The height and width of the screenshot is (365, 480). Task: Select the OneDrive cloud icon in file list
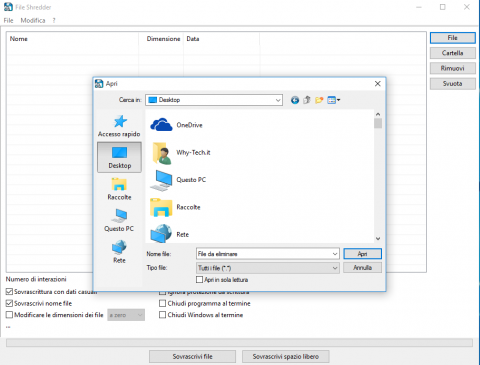click(161, 125)
